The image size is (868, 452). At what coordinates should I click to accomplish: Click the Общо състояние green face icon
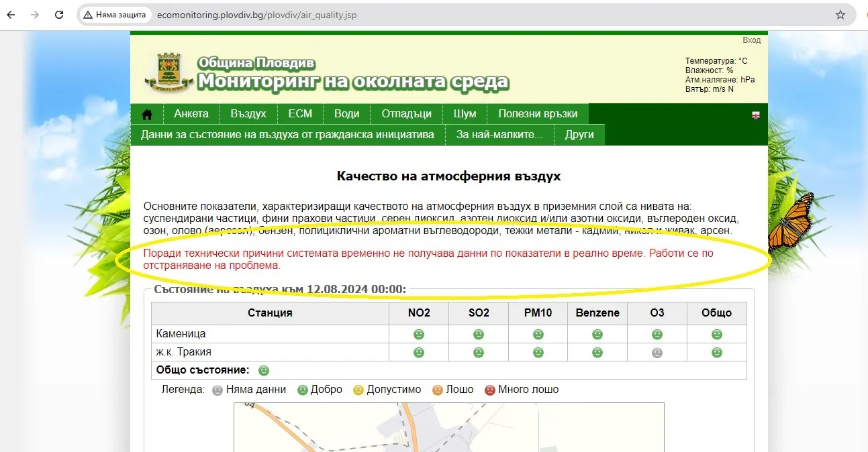click(x=264, y=370)
